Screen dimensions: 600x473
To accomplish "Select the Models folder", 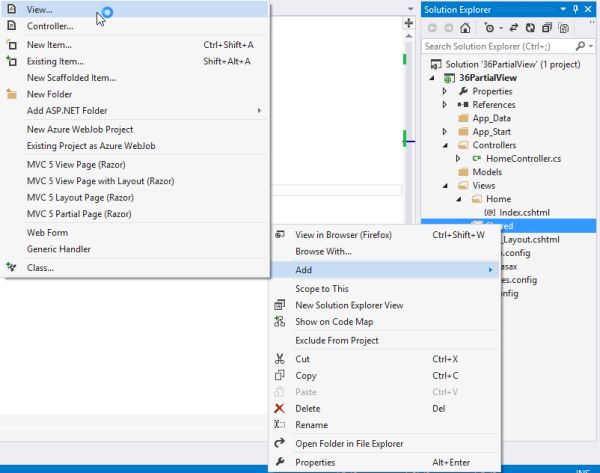I will pyautogui.click(x=487, y=172).
